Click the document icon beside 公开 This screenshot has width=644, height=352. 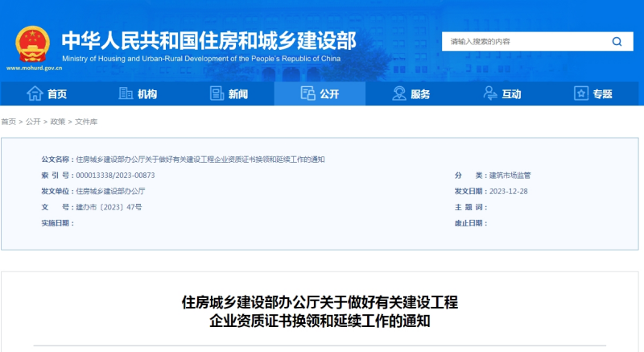[x=308, y=94]
